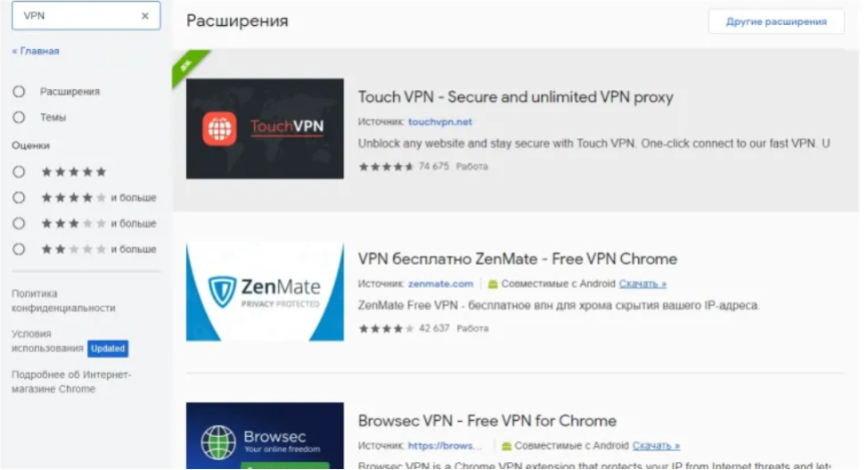Viewport: 868px width, 470px height.
Task: Select the Темы radio button
Action: [x=19, y=117]
